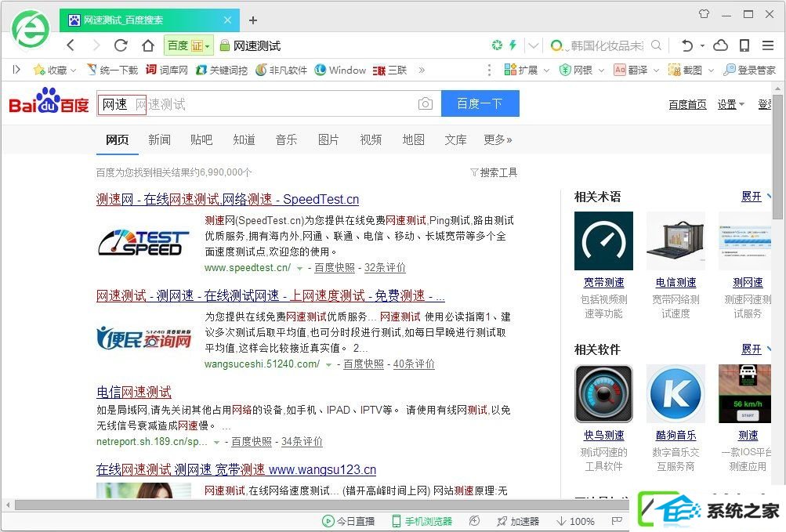
Task: Open the Window bookmark
Action: click(x=340, y=71)
